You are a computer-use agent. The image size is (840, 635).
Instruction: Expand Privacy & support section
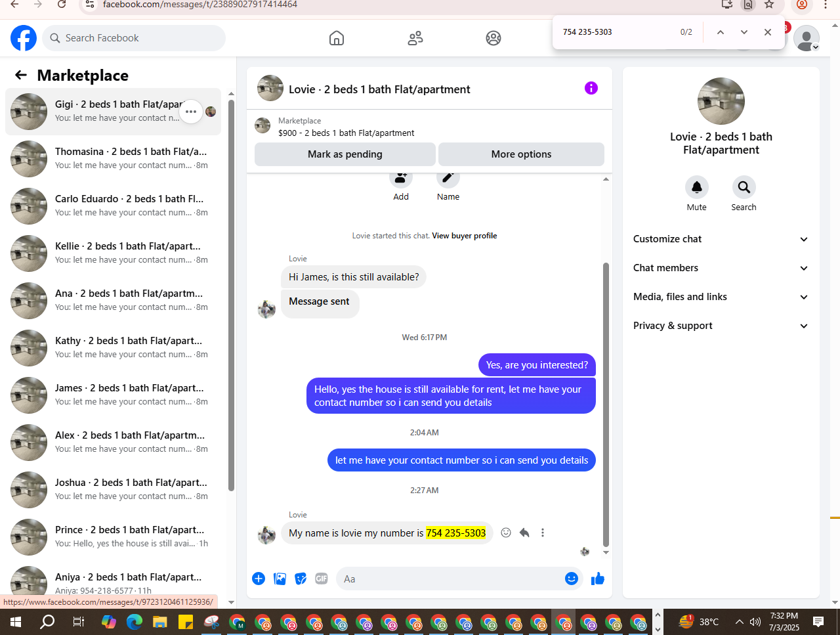pos(721,326)
